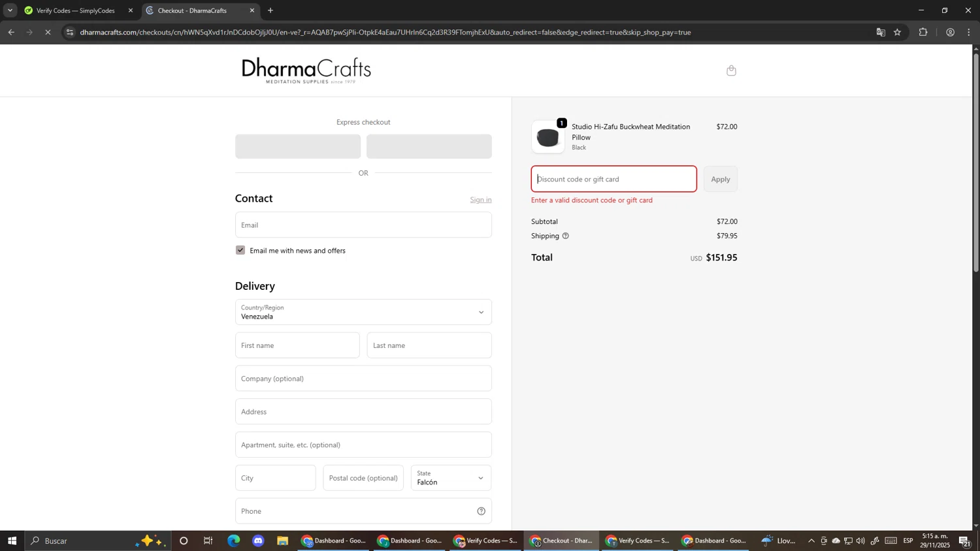This screenshot has width=980, height=551.
Task: Open the Windows Start menu
Action: (12, 541)
